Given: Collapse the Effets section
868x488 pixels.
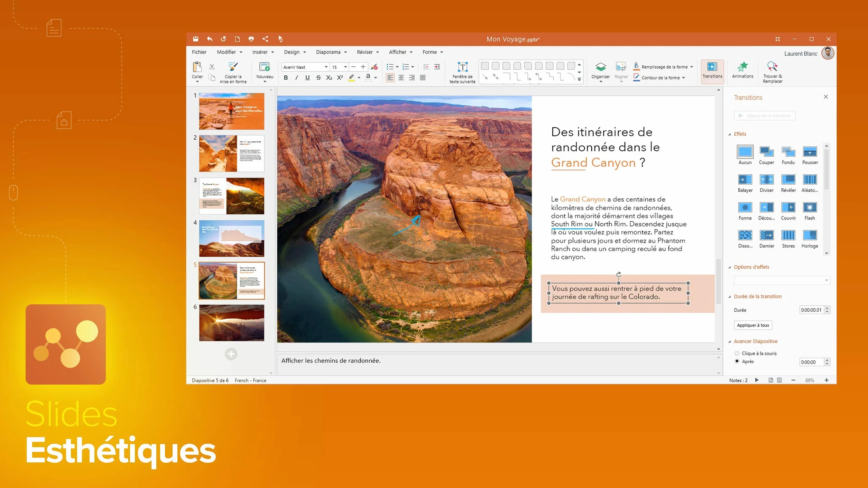Looking at the screenshot, I should [730, 134].
